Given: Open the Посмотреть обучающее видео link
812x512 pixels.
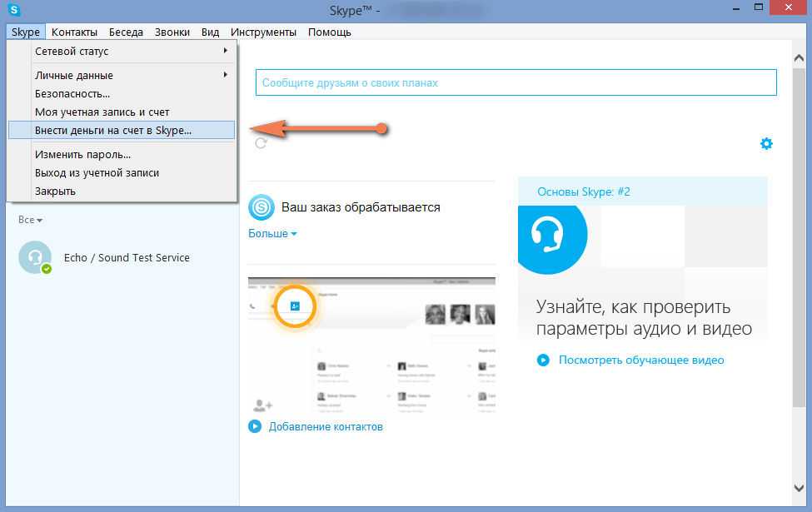Looking at the screenshot, I should click(x=640, y=360).
